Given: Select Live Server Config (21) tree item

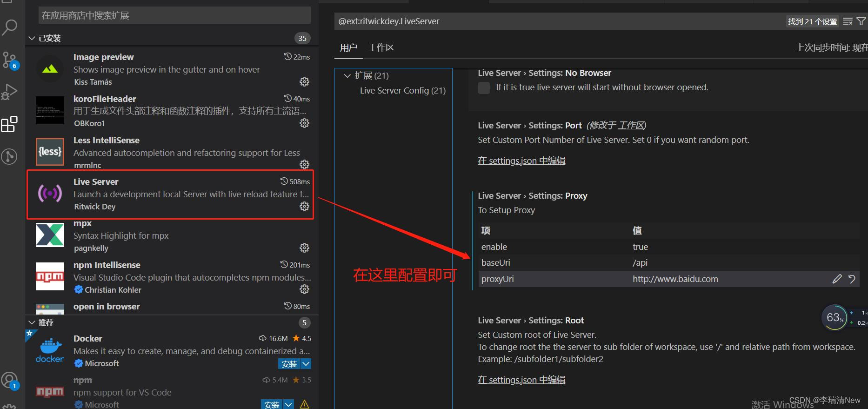Looking at the screenshot, I should click(403, 91).
